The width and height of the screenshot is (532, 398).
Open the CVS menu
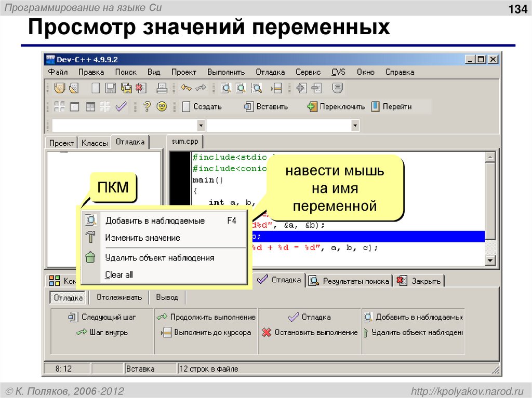point(338,72)
